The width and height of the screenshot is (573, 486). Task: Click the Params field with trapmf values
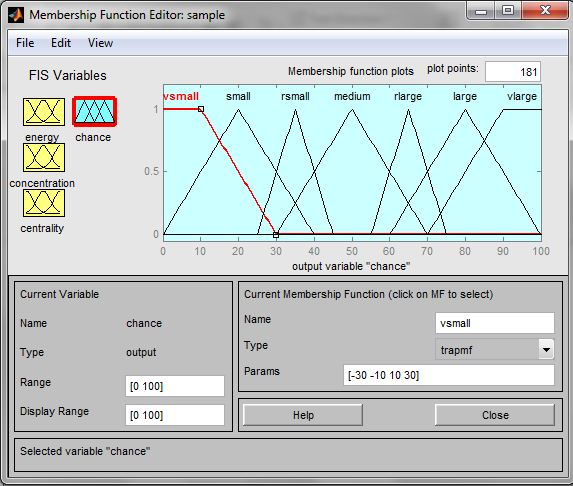pyautogui.click(x=449, y=375)
